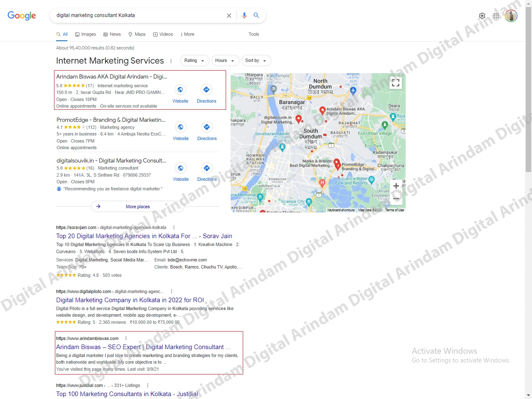Open three-dot menu for digitalpiloto.com result

[x=171, y=291]
